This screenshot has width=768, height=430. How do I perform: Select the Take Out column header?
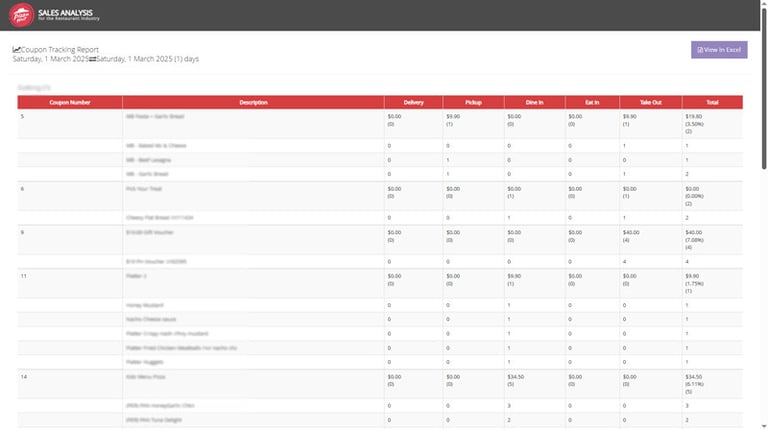coord(650,102)
